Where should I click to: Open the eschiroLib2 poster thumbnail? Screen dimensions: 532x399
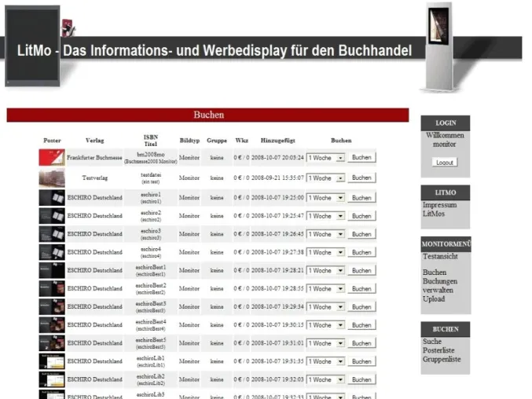[52, 379]
